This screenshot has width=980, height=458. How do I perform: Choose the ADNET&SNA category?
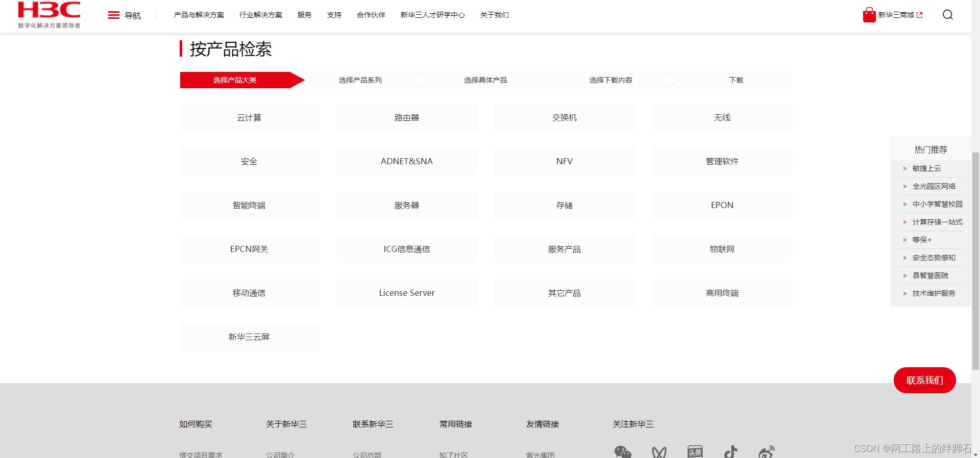coord(407,161)
